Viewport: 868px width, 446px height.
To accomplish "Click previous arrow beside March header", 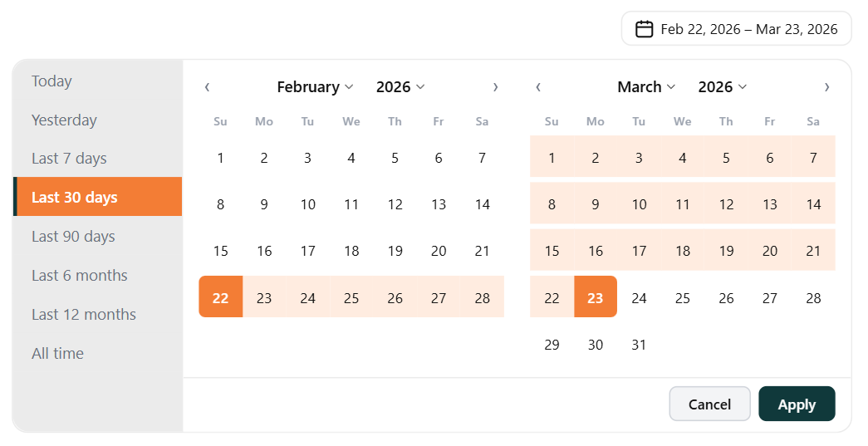I will click(x=538, y=87).
